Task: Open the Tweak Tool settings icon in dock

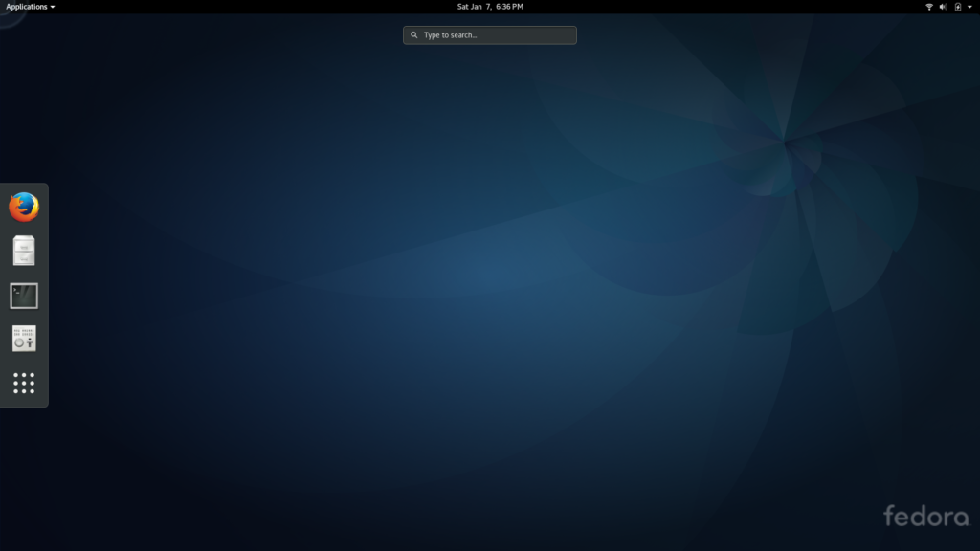Action: [24, 338]
